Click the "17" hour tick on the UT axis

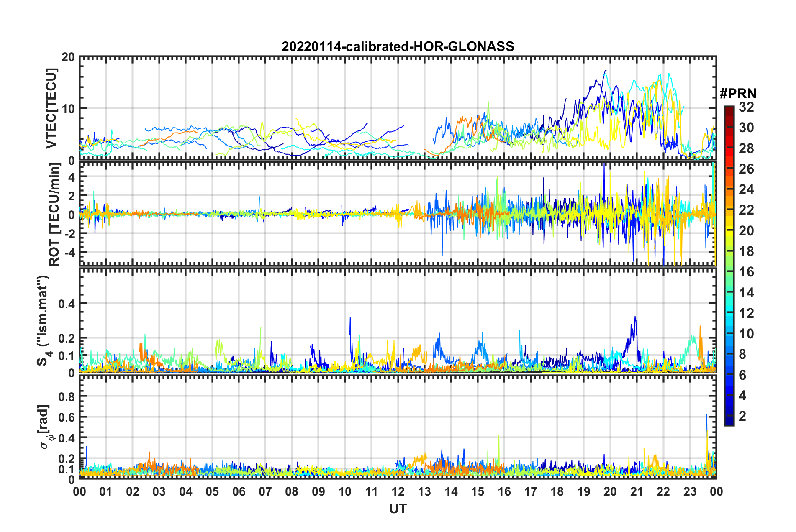[x=531, y=491]
